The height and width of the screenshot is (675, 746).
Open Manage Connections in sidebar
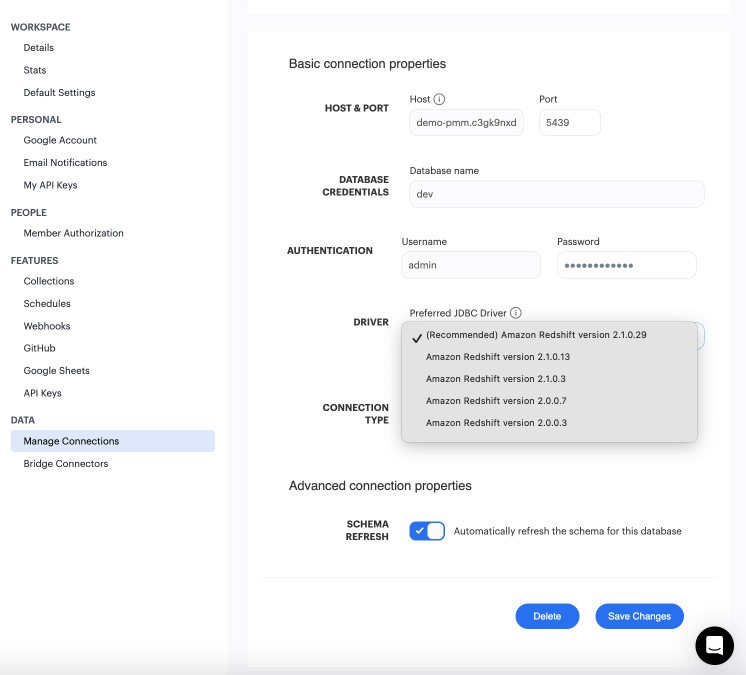(x=71, y=441)
